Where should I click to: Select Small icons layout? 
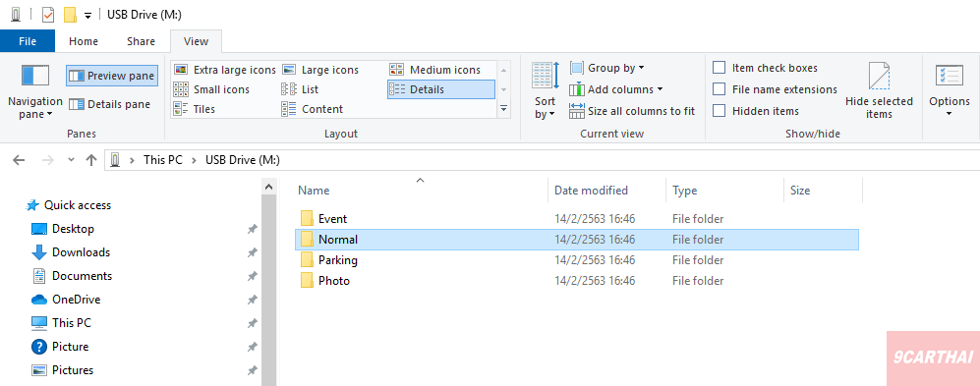[212, 89]
